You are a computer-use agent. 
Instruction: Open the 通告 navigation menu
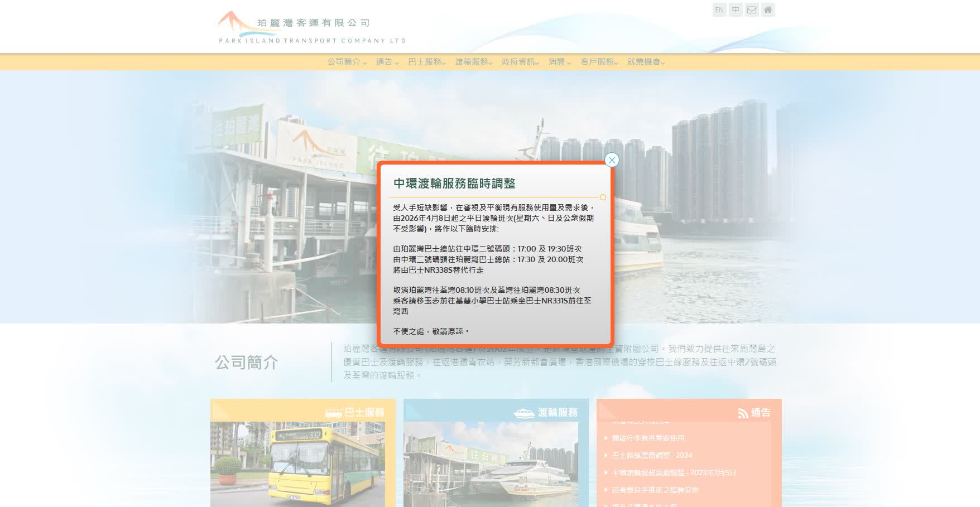pos(387,62)
